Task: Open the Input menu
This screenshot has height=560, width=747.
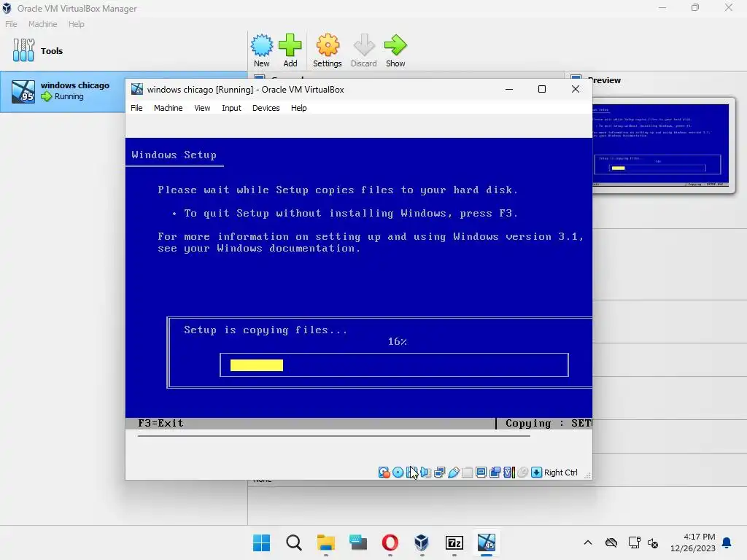Action: 231,108
